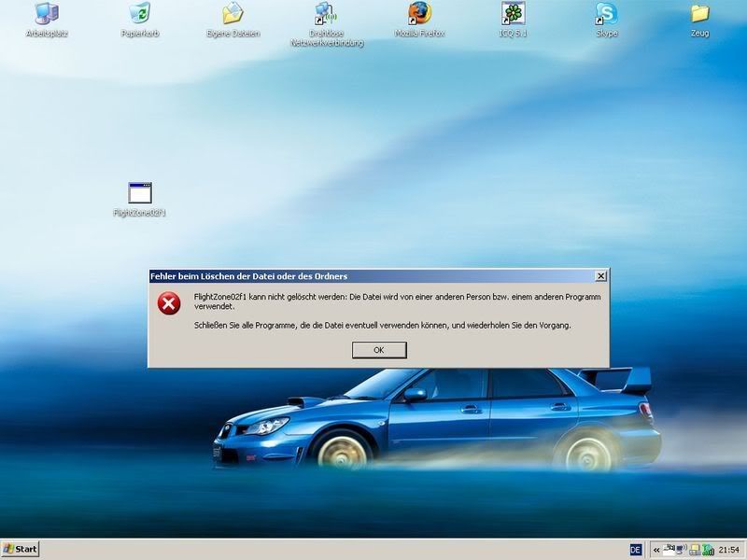
Task: Select the ICQ 5.1 desktop icon
Action: [x=513, y=20]
